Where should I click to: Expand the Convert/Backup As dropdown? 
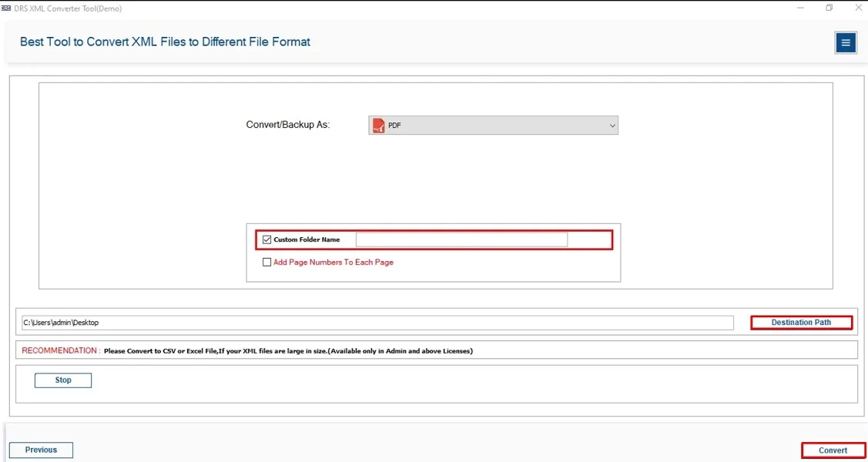click(493, 126)
